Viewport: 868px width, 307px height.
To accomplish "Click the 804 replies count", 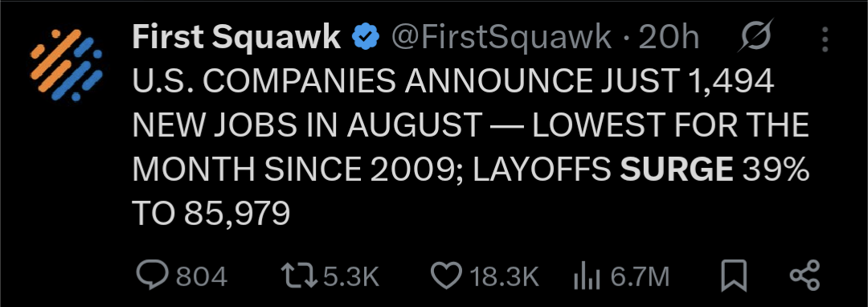I will pos(202,276).
